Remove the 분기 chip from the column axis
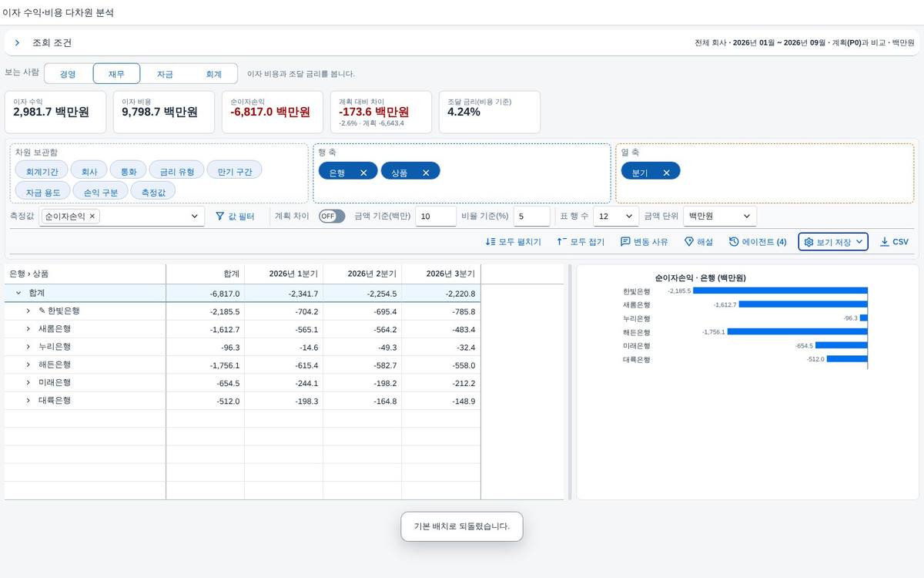 click(666, 173)
